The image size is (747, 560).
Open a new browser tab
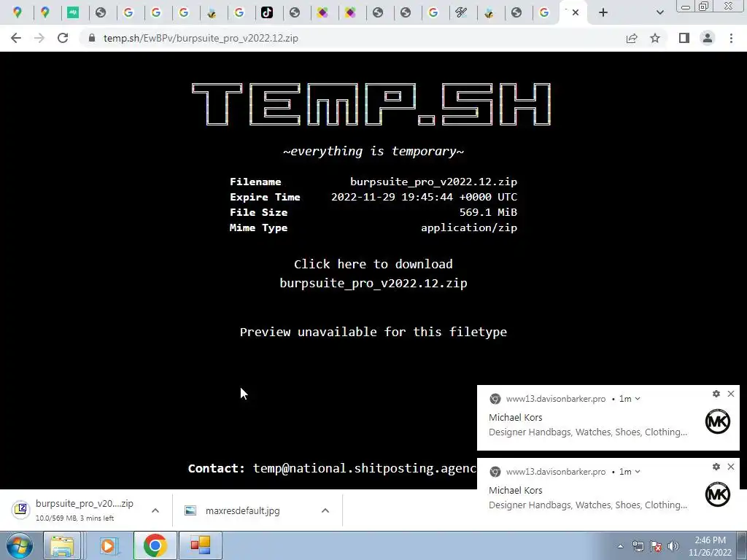click(x=603, y=12)
